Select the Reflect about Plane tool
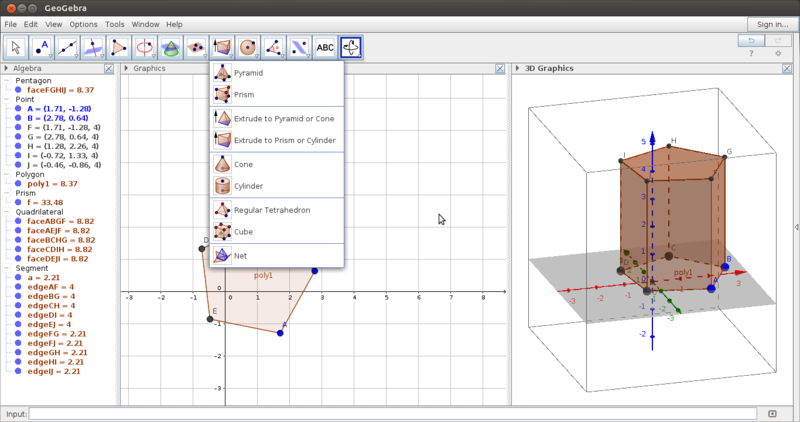Screen dimensions: 800x422 pyautogui.click(x=299, y=47)
